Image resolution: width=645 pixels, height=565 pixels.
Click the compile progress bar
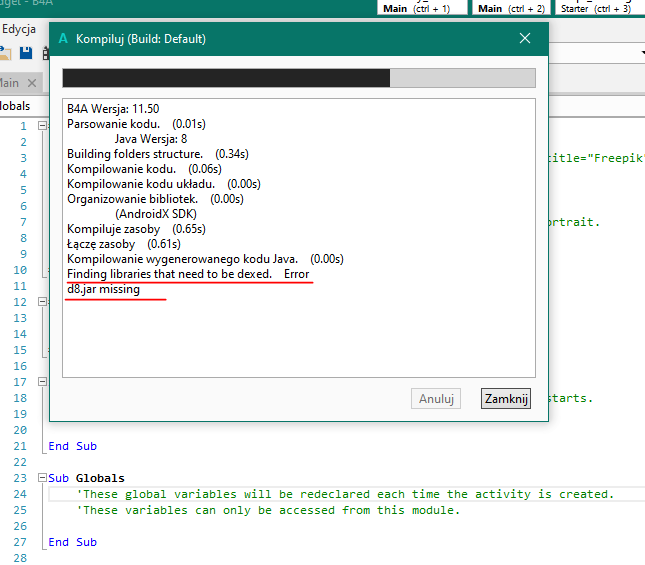click(299, 79)
